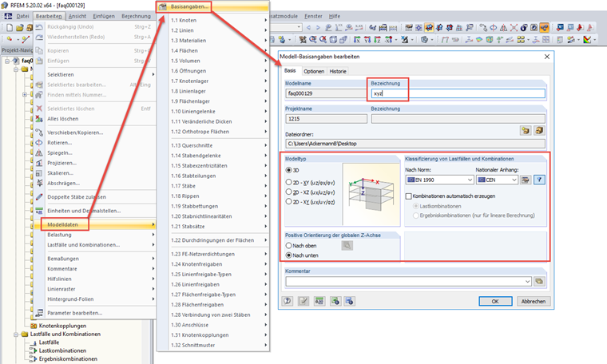Click the Abbrechen button
This screenshot has width=607, height=364.
(x=534, y=301)
